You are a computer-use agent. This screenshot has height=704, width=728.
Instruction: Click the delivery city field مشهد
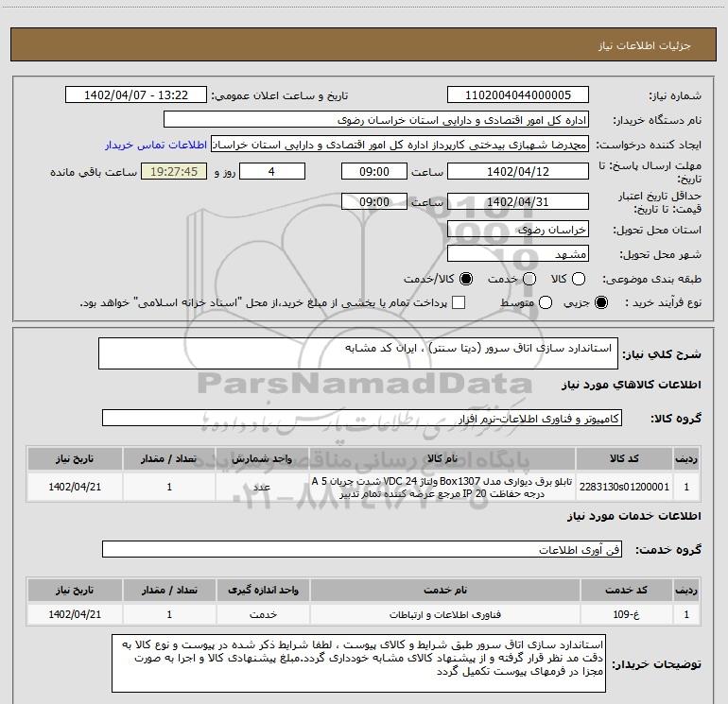[x=518, y=254]
